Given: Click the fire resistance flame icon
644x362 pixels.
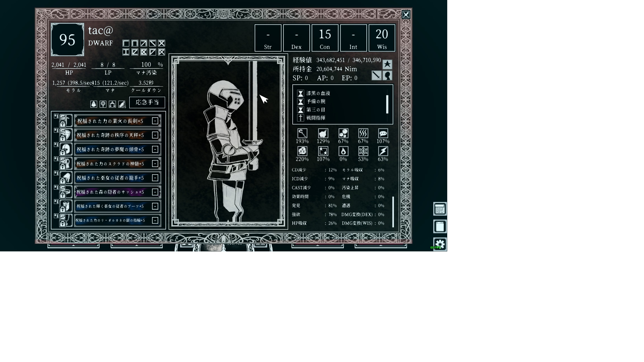Looking at the screenshot, I should (x=343, y=151).
